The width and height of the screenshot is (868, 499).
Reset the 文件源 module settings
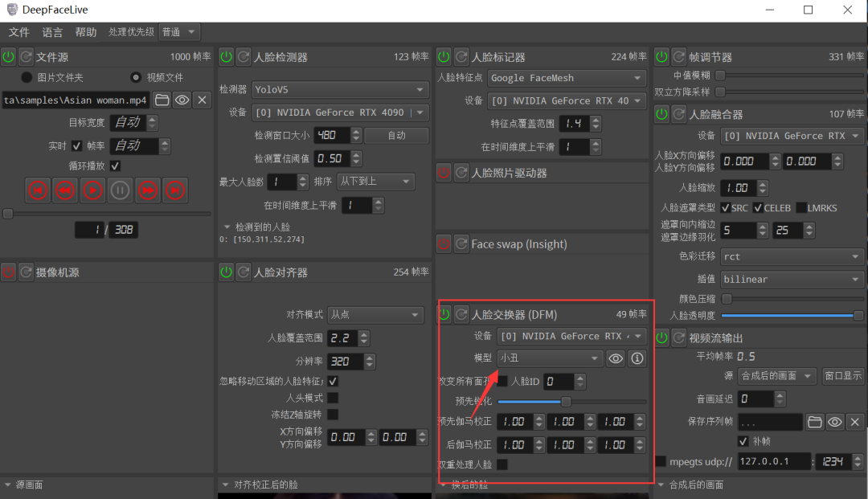26,56
